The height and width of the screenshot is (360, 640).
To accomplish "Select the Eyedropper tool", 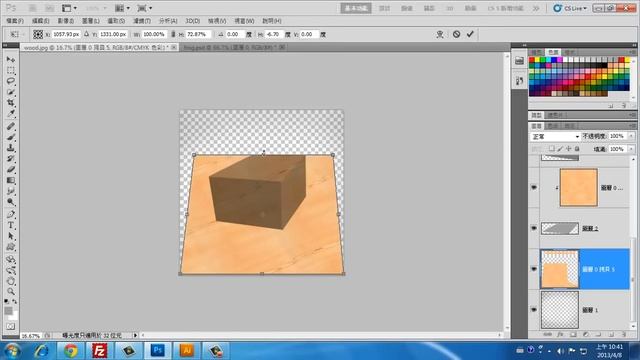I will click(11, 113).
